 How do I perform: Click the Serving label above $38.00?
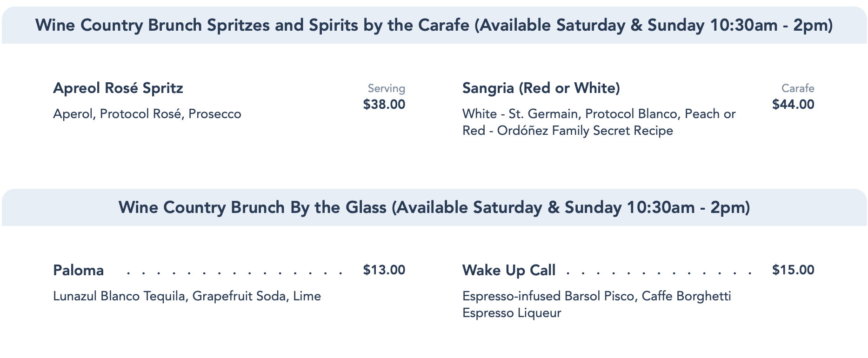click(x=386, y=88)
